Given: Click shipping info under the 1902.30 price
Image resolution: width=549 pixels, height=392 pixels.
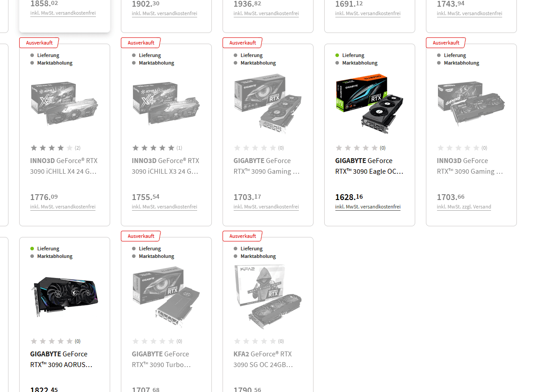Looking at the screenshot, I should pyautogui.click(x=165, y=13).
